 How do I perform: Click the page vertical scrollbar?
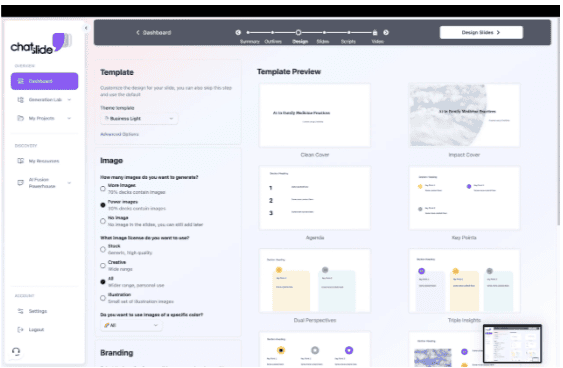point(558,122)
